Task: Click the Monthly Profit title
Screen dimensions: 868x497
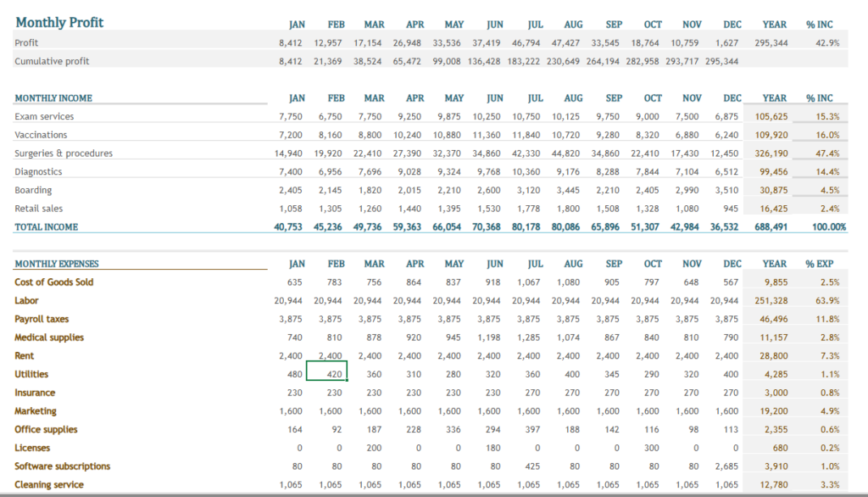Action: click(59, 22)
